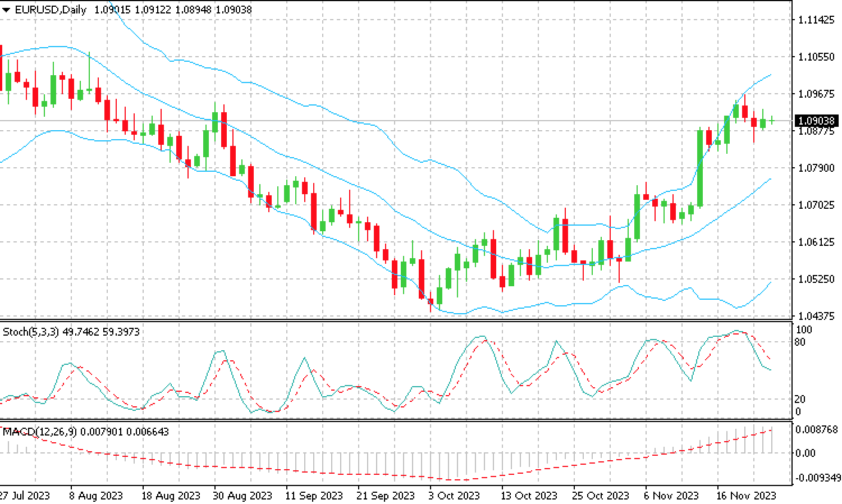
Task: Click the Stochastic scale value 20
Action: click(801, 399)
